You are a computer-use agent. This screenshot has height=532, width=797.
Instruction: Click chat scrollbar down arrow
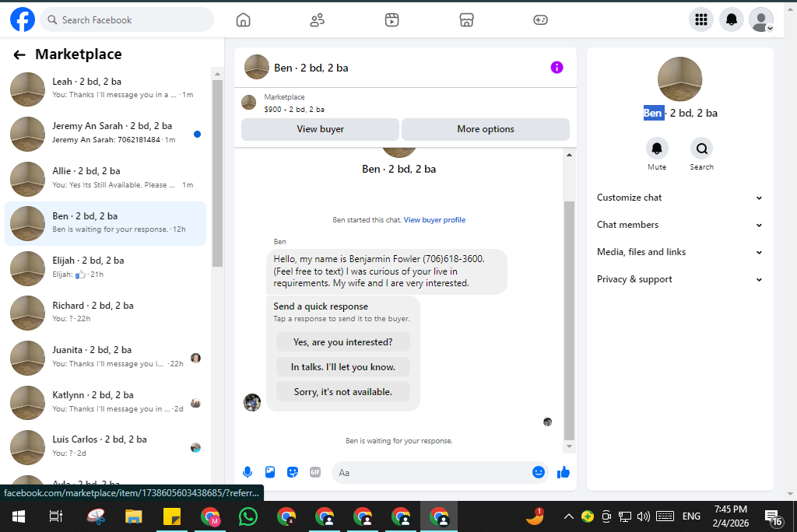(x=569, y=446)
